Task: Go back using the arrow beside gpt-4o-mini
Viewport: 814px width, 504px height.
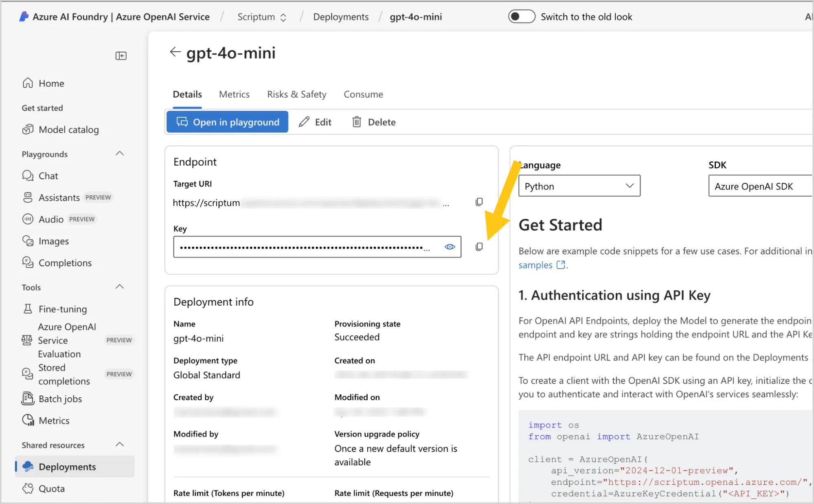Action: tap(175, 52)
